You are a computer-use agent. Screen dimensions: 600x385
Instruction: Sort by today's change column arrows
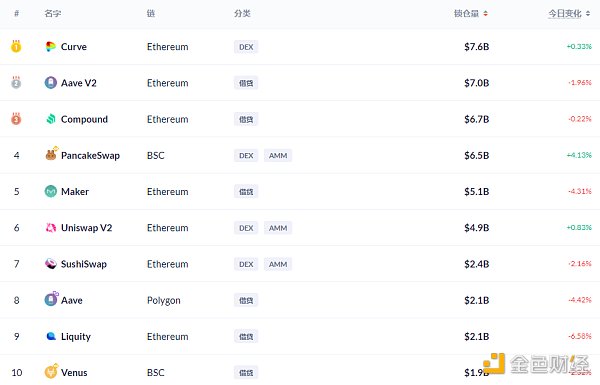pyautogui.click(x=588, y=14)
